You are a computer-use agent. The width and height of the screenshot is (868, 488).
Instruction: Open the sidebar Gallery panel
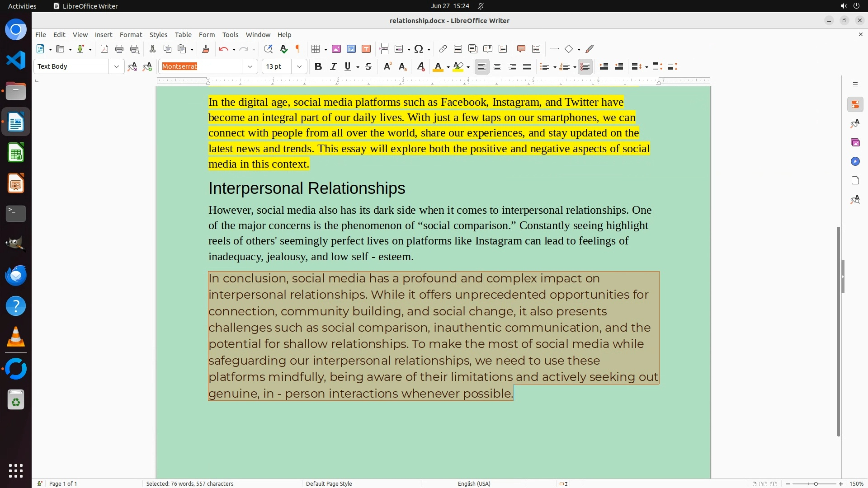[855, 143]
